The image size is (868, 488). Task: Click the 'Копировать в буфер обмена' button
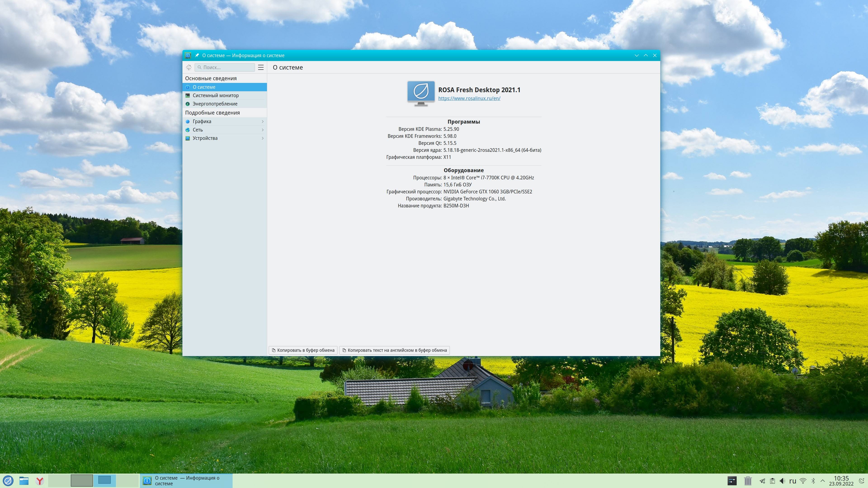(x=303, y=350)
